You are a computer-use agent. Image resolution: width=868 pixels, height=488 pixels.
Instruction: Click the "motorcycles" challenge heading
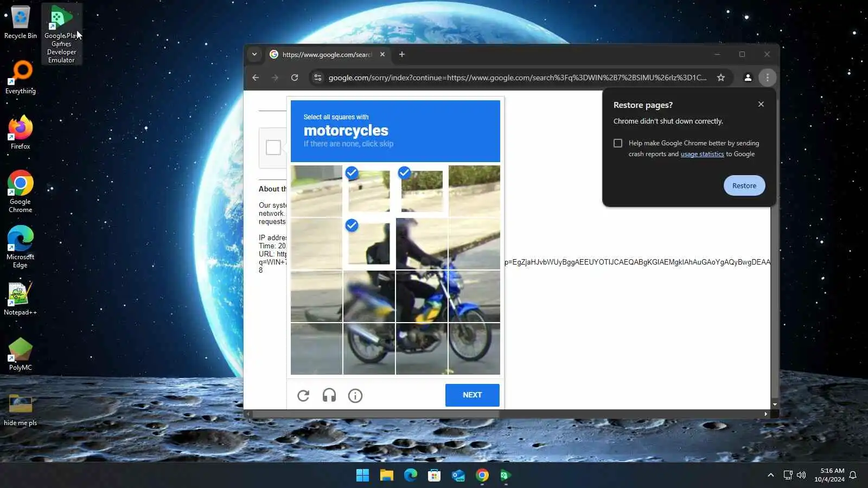click(346, 131)
